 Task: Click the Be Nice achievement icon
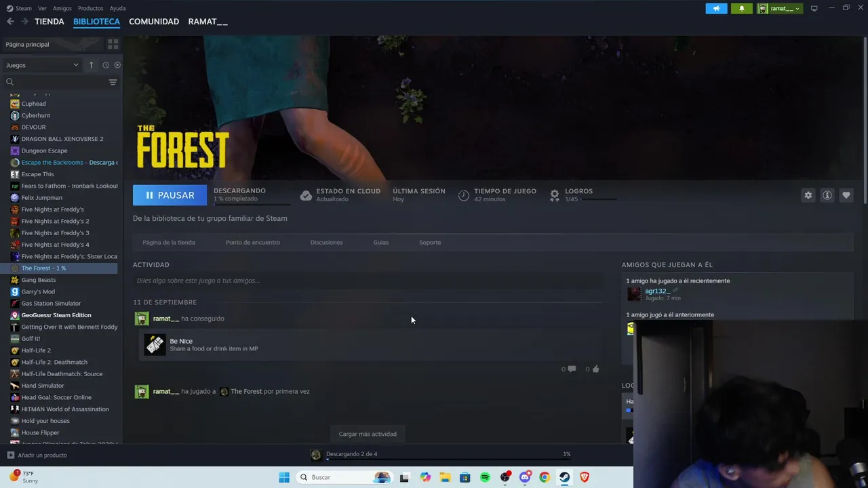[155, 344]
